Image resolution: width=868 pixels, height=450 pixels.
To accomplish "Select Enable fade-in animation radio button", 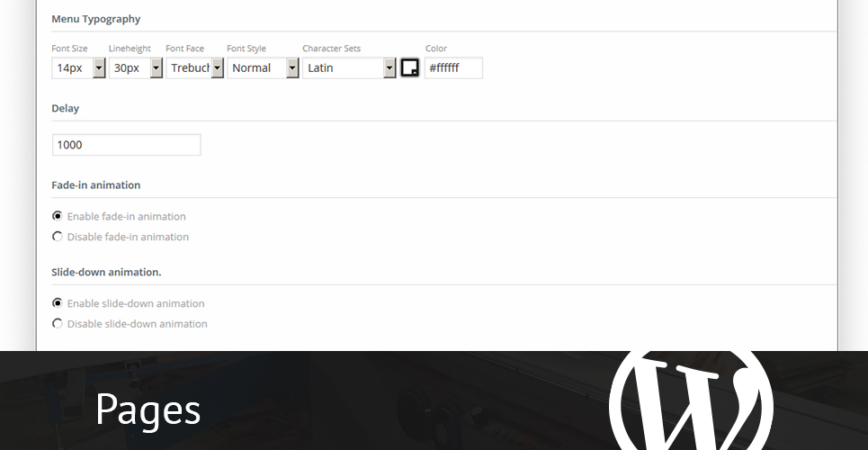I will click(x=57, y=216).
